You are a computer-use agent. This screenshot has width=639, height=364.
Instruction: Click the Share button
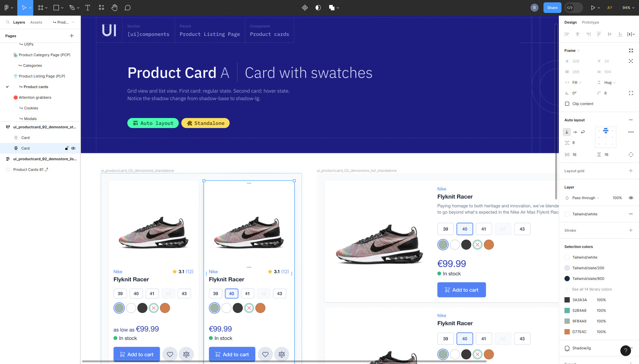[552, 7]
